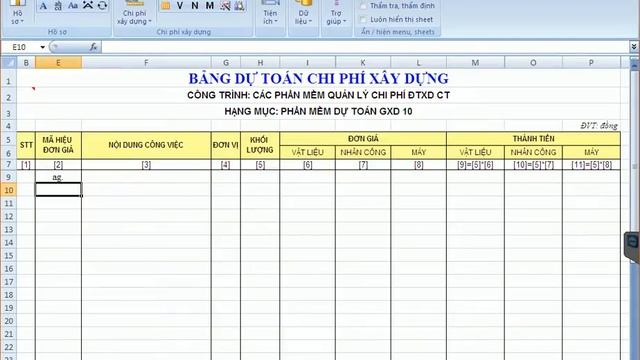This screenshot has width=640, height=360.
Task: Click the [9]=[5]*[6] formula label cell
Action: click(475, 165)
